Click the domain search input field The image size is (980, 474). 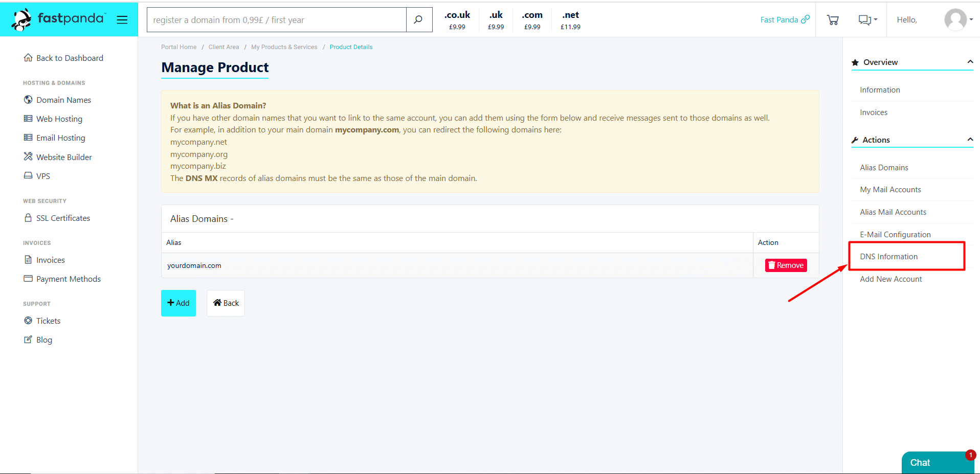[276, 20]
